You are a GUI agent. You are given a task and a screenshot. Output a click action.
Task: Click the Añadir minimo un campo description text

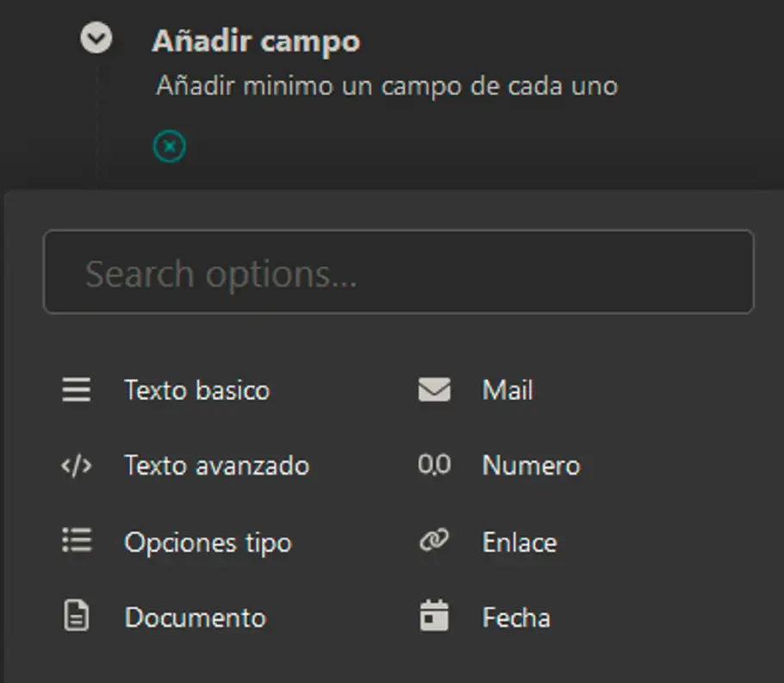(387, 86)
